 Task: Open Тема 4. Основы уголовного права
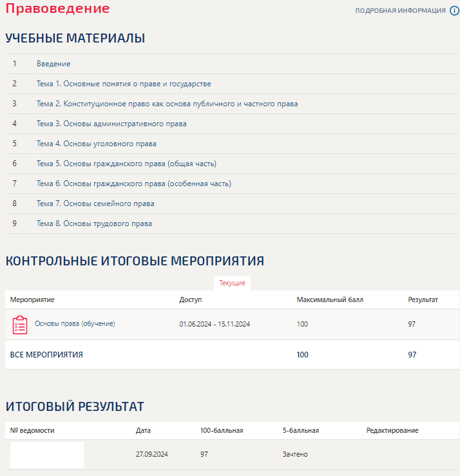[96, 144]
